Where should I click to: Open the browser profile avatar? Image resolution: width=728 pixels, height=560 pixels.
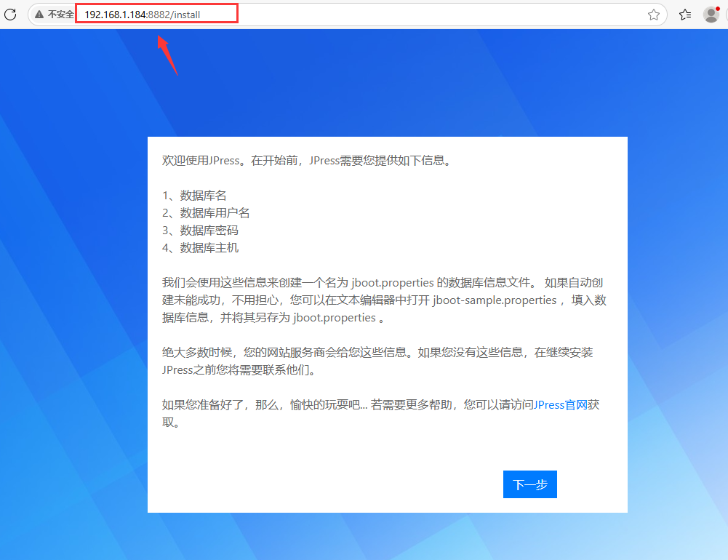click(x=711, y=15)
